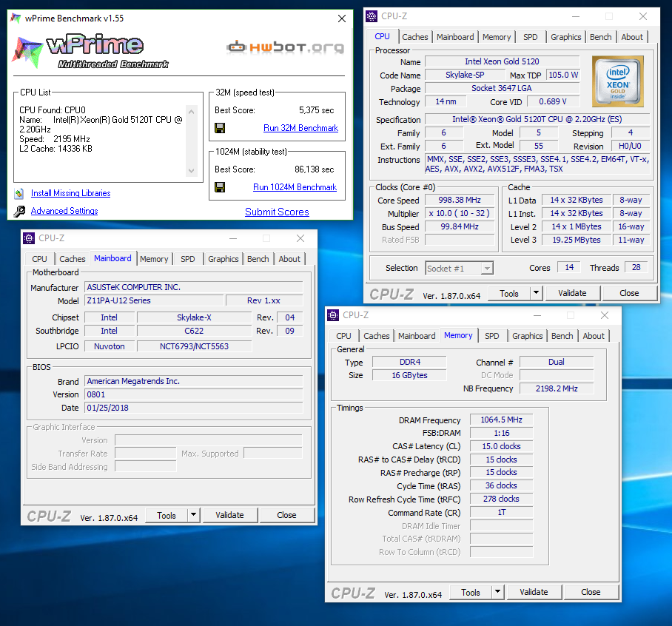672x626 pixels.
Task: Go to Graphics tab in Memory CPU-Z window
Action: [528, 337]
